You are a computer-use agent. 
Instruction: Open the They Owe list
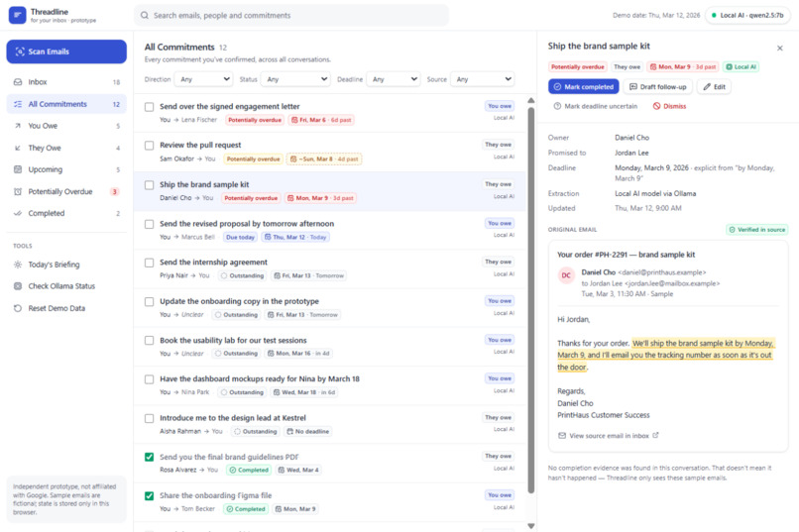tap(66, 149)
